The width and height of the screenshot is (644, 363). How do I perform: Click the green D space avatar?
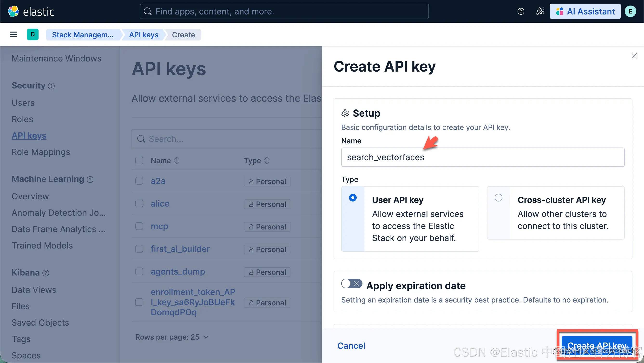pyautogui.click(x=33, y=34)
